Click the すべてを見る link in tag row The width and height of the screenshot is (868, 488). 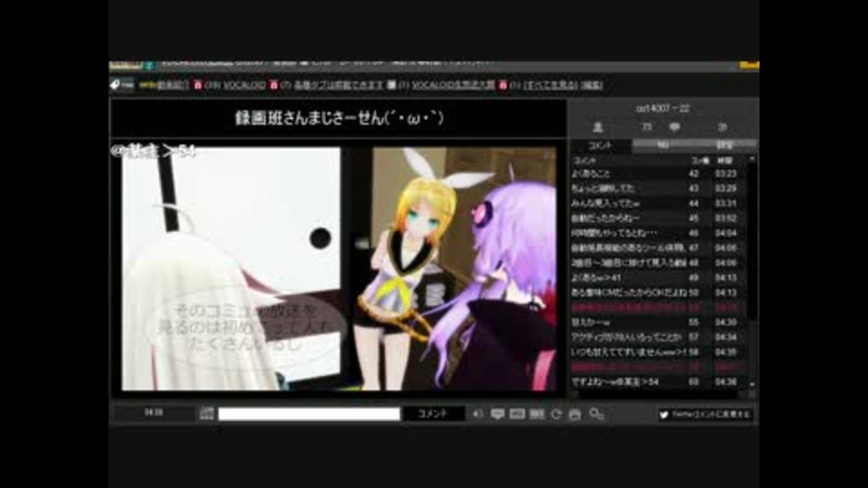pyautogui.click(x=551, y=85)
